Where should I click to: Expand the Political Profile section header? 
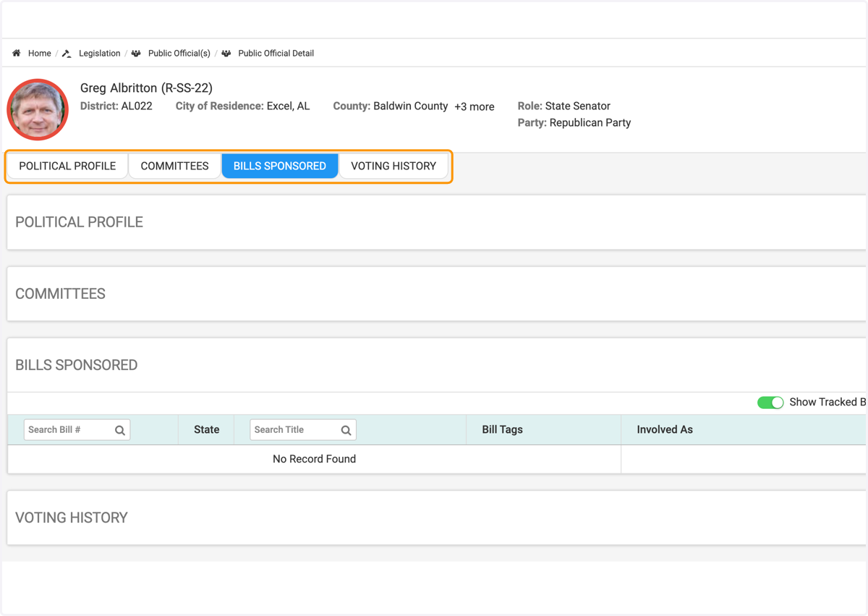point(437,222)
